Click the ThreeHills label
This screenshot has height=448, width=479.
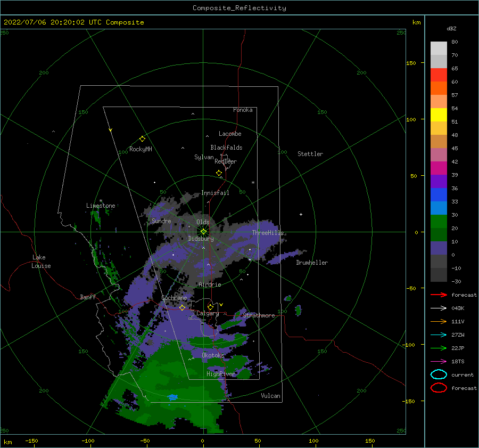click(268, 233)
